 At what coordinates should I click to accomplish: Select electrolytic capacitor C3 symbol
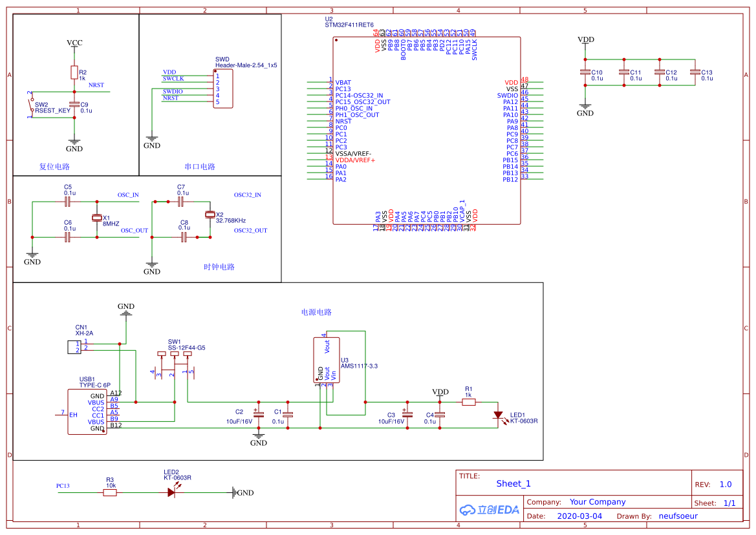[407, 415]
